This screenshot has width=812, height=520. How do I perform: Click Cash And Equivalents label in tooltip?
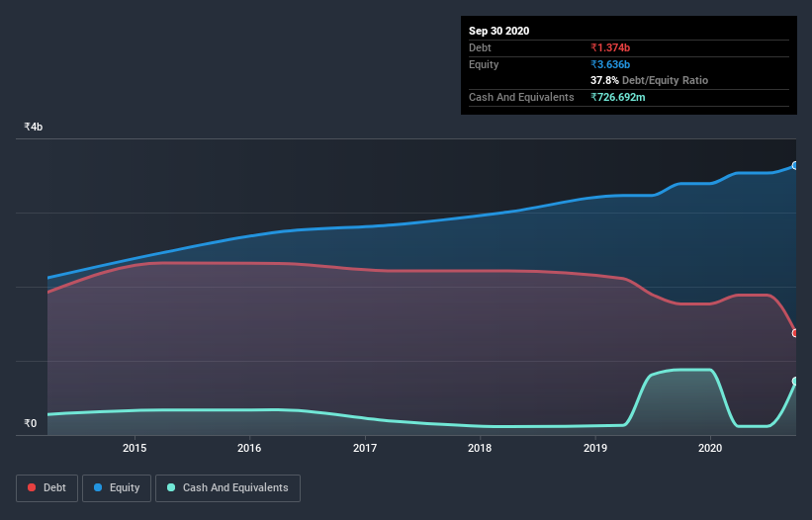tap(521, 97)
